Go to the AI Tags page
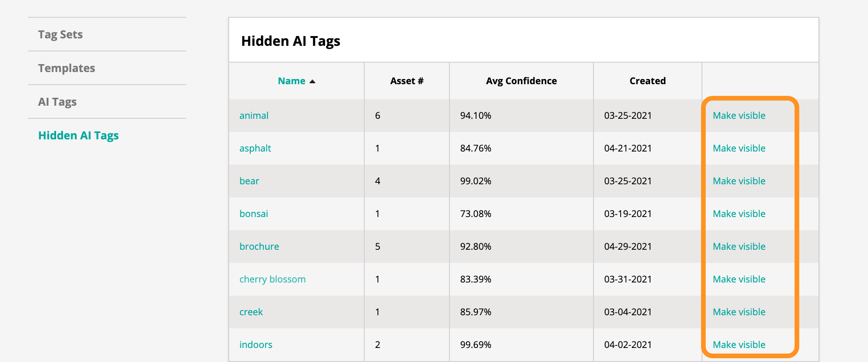Screen dimensions: 868x362 point(57,102)
